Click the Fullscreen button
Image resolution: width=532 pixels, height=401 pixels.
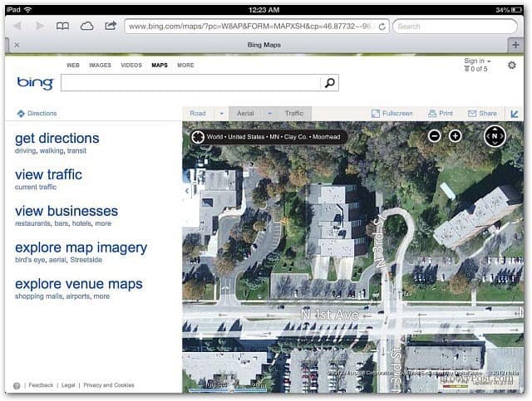pyautogui.click(x=392, y=114)
